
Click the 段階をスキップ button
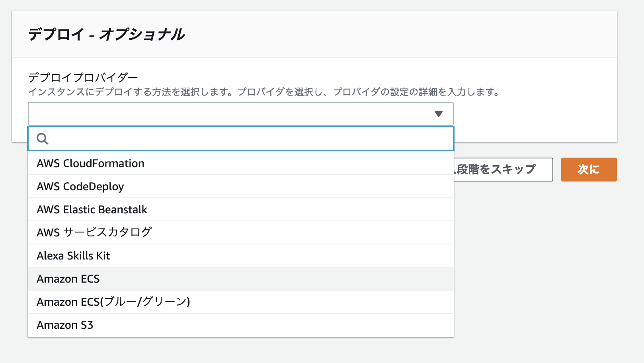pyautogui.click(x=503, y=170)
